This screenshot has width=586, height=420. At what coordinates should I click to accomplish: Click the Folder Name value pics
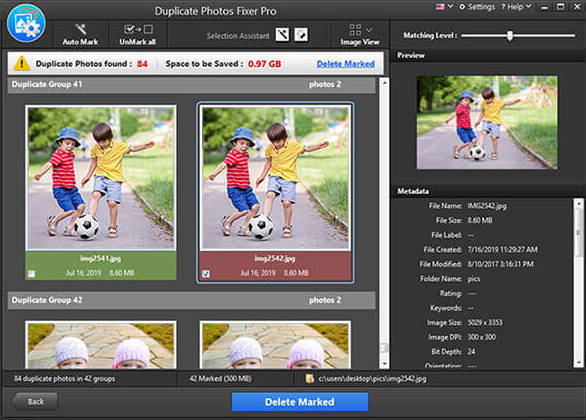tap(474, 279)
